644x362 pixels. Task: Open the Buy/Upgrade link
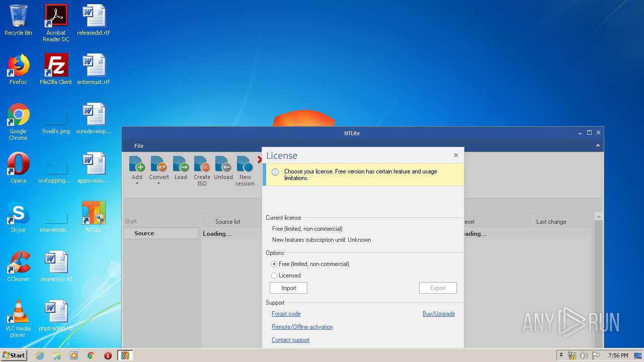439,314
